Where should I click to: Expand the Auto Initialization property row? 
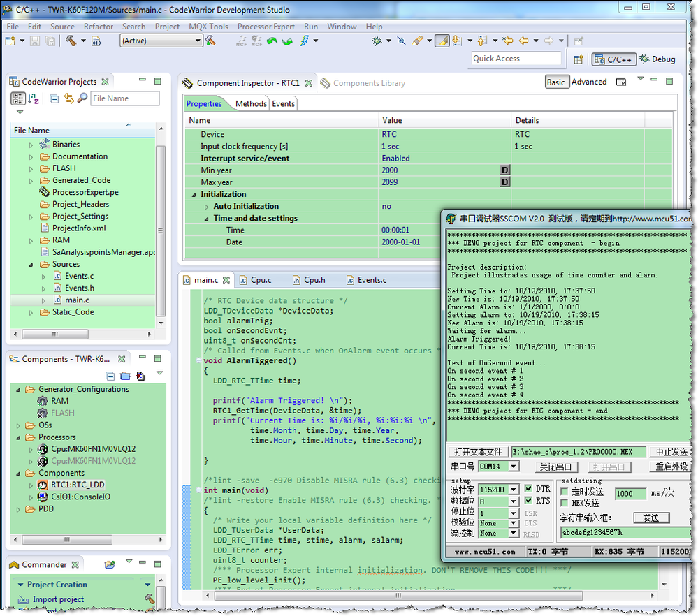[x=207, y=207]
